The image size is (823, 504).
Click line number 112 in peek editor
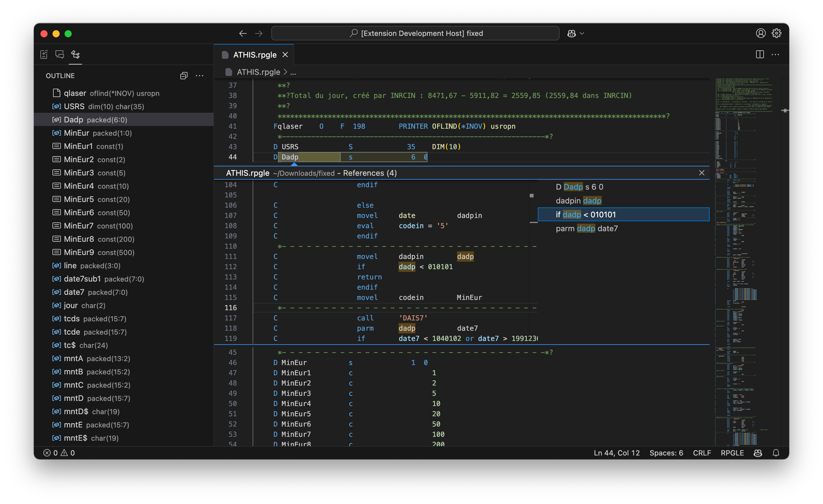(x=230, y=267)
